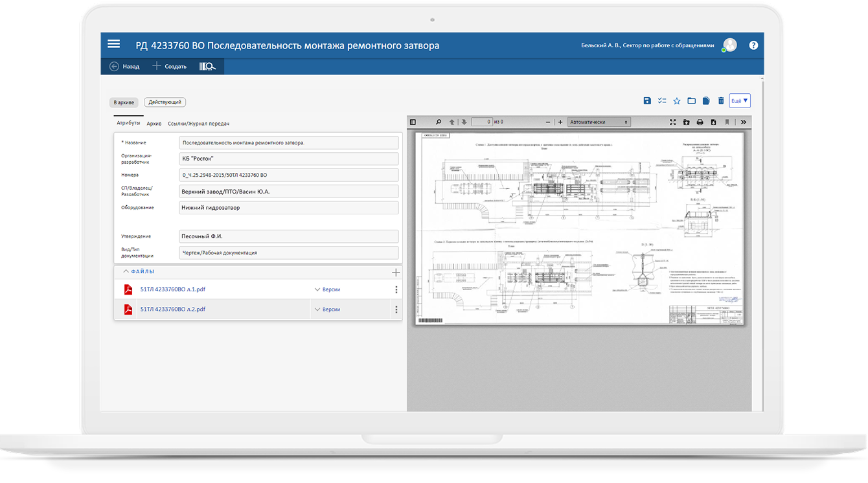Toggle the "В архиве" status badge
The height and width of the screenshot is (483, 868).
pos(124,102)
